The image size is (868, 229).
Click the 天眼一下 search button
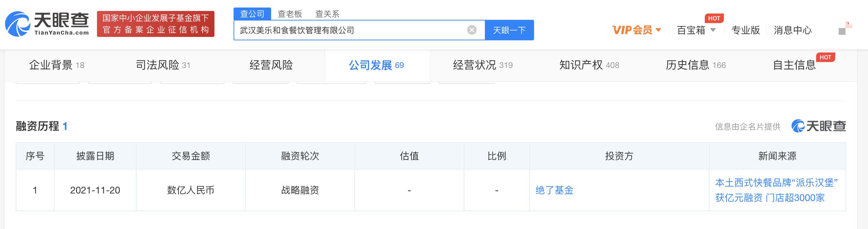click(x=509, y=30)
